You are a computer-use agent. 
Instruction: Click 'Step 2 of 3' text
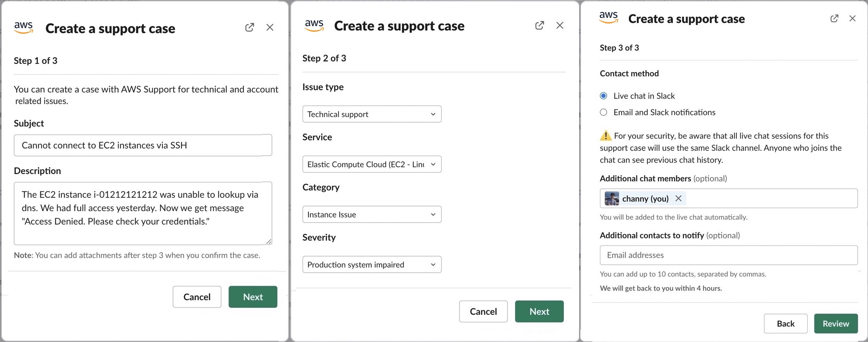coord(324,58)
